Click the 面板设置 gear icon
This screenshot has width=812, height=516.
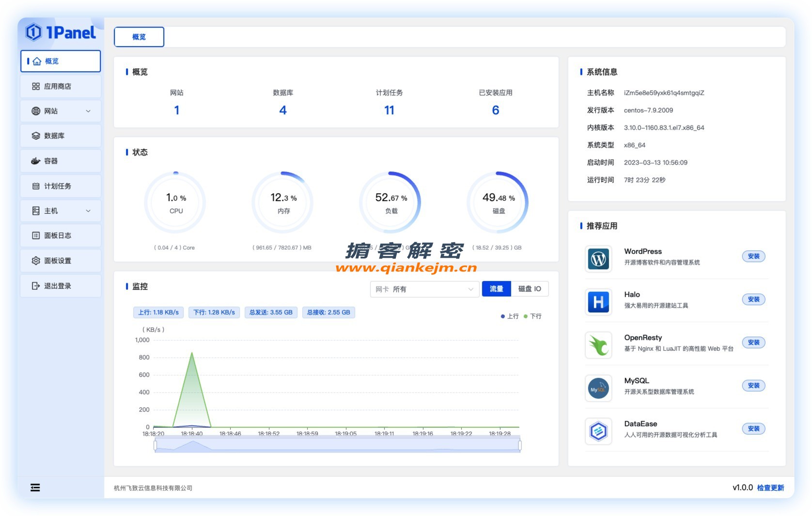(x=36, y=261)
